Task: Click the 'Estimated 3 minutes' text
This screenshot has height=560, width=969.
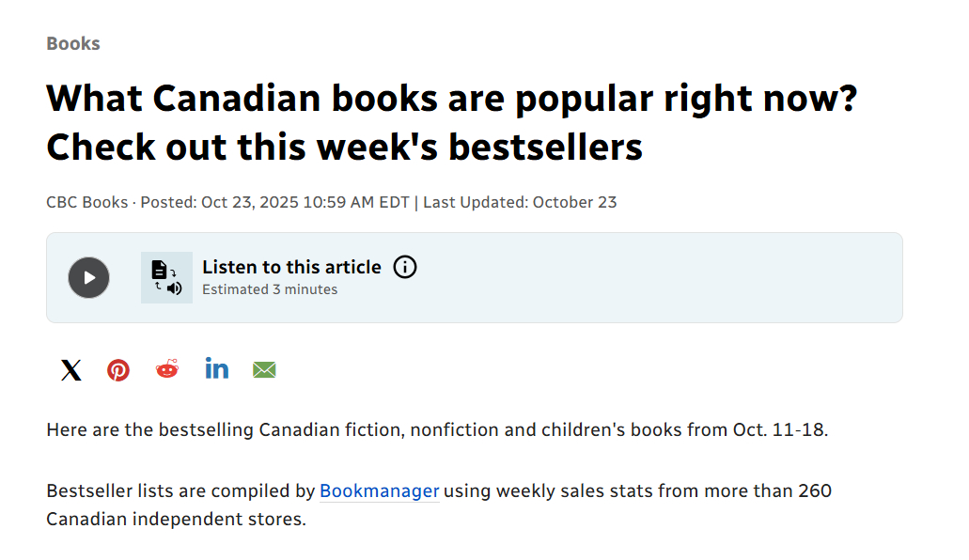Action: 270,289
